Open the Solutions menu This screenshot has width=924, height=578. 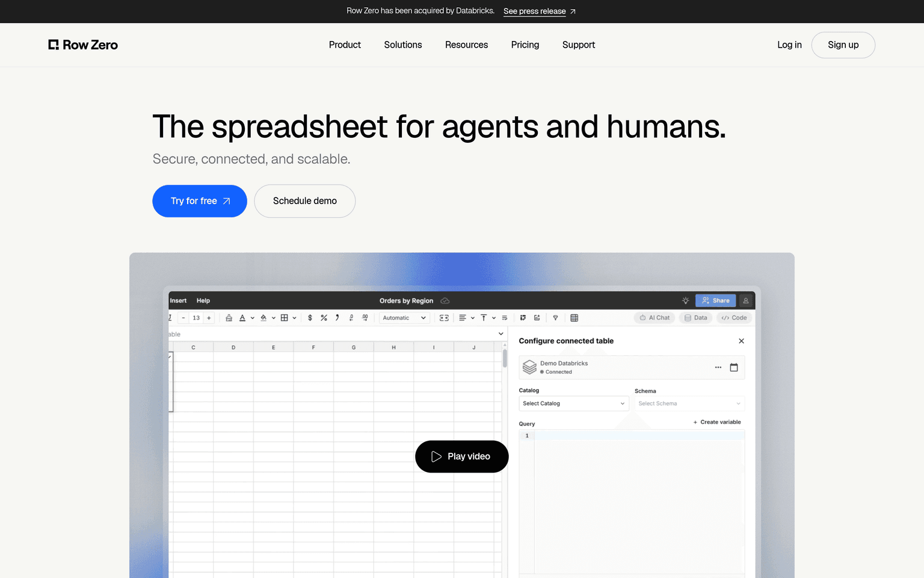coord(403,45)
